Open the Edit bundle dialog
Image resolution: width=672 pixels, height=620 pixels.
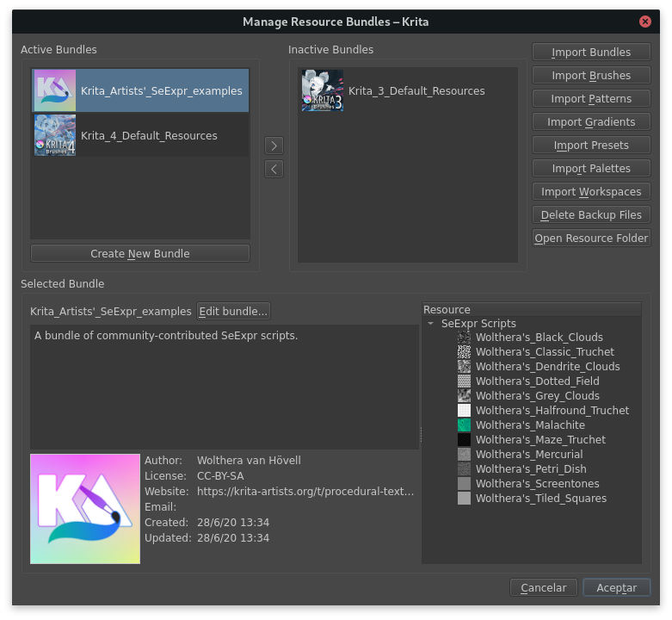click(x=234, y=311)
